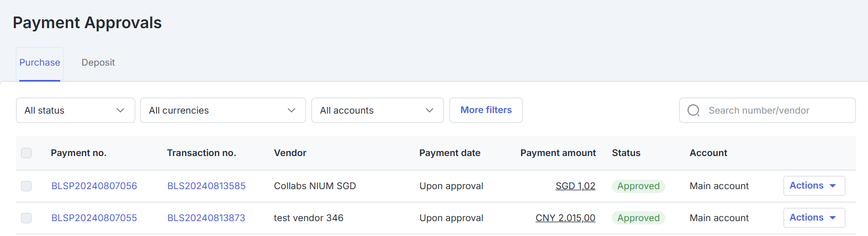
Task: Click the SGD 1,02 payment amount
Action: tap(575, 186)
